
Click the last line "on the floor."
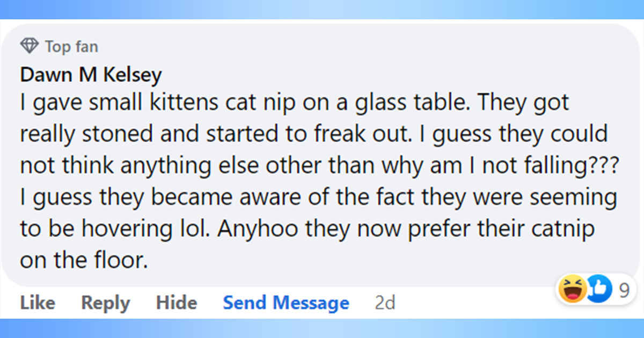(83, 261)
